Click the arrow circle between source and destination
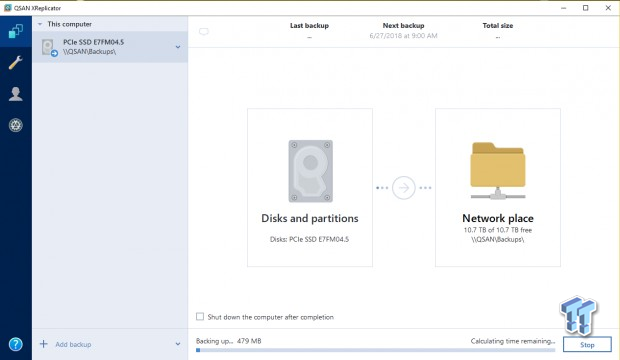The width and height of the screenshot is (620, 360). [404, 188]
